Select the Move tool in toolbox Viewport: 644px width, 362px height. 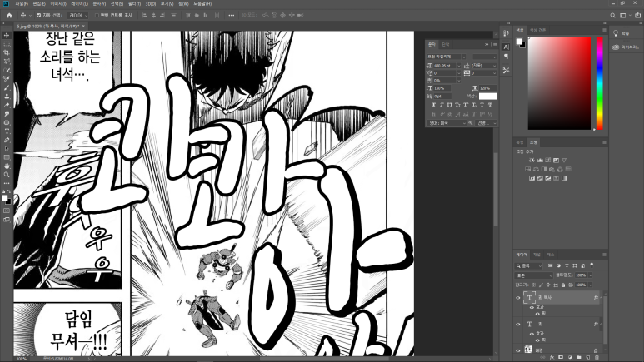tap(7, 35)
